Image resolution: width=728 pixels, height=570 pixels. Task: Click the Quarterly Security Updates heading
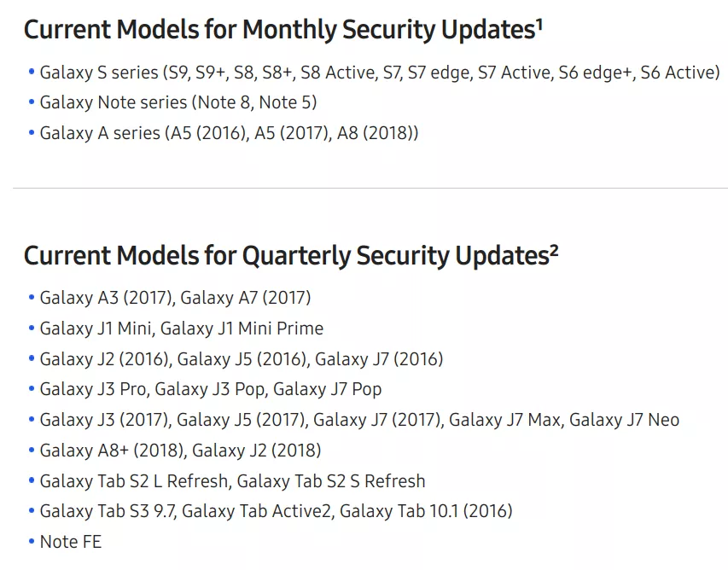coord(291,256)
